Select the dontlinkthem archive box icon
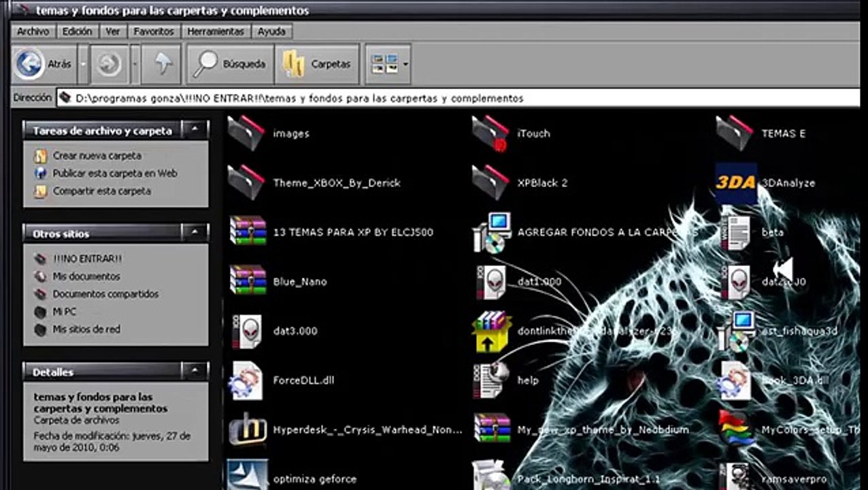Image resolution: width=868 pixels, height=490 pixels. [x=492, y=331]
